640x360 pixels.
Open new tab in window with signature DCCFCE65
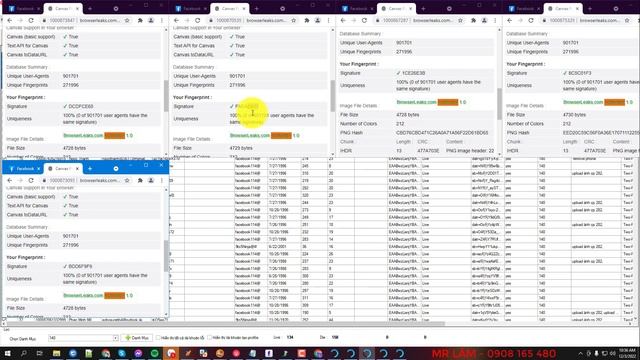pos(90,9)
